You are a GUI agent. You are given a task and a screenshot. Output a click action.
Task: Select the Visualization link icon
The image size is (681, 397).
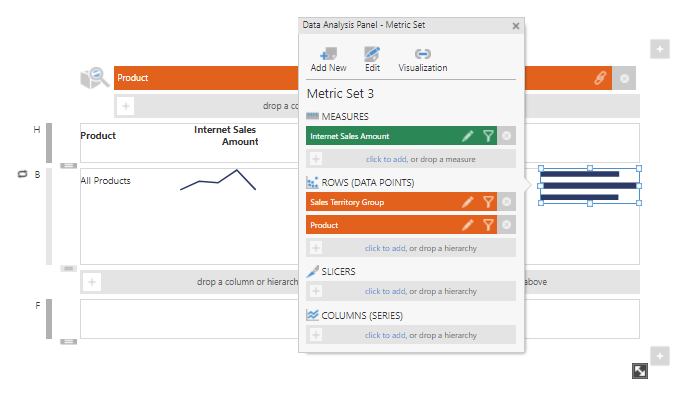423,54
